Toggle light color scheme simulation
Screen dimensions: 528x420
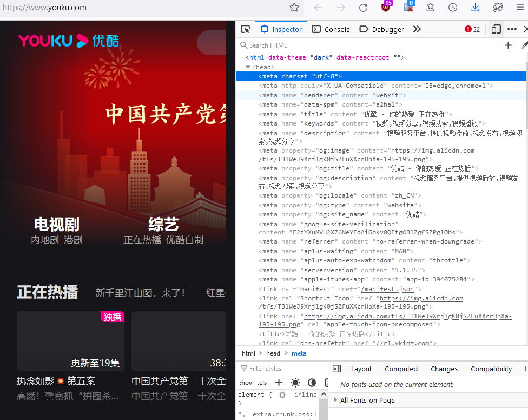point(295,383)
